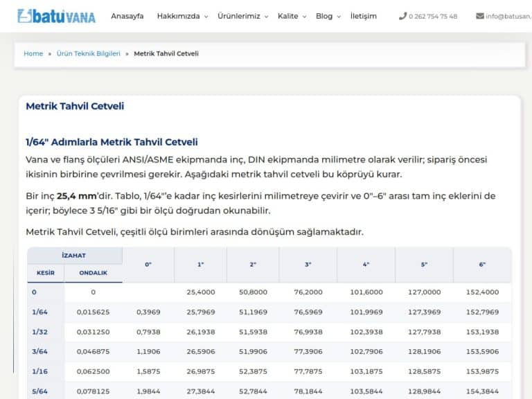Click the cell 25,4000
Image resolution: width=532 pixels, height=399 pixels.
point(201,292)
